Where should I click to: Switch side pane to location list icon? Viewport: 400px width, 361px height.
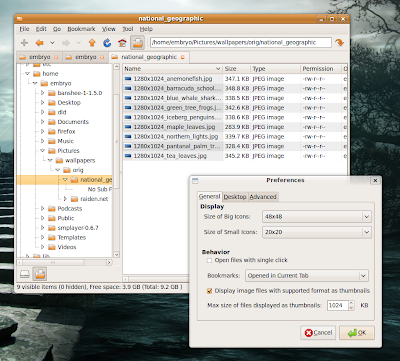pos(25,274)
